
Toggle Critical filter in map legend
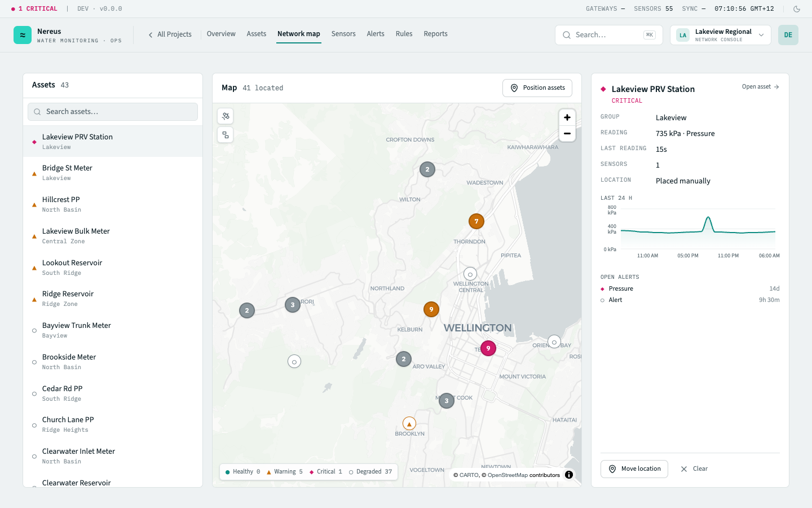(326, 472)
